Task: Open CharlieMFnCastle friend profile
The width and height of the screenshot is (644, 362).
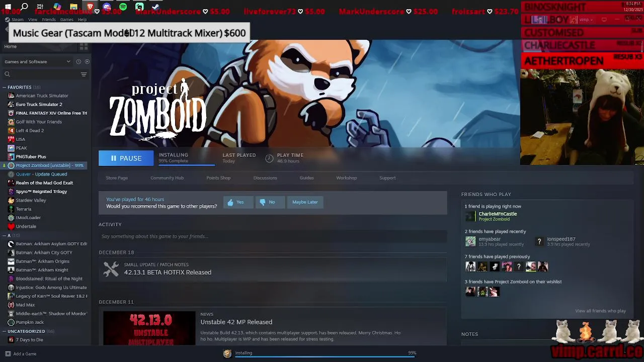Action: (497, 214)
